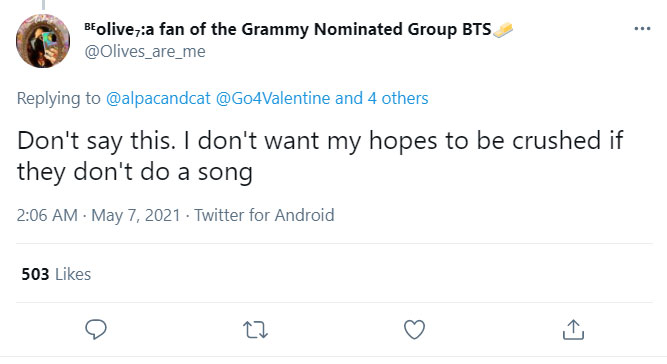Show the 'and 4 others' recipients

(382, 98)
